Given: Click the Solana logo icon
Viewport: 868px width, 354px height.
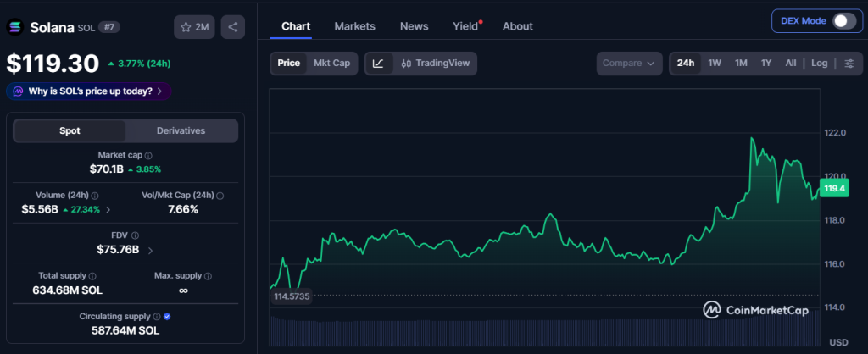Looking at the screenshot, I should [x=15, y=27].
